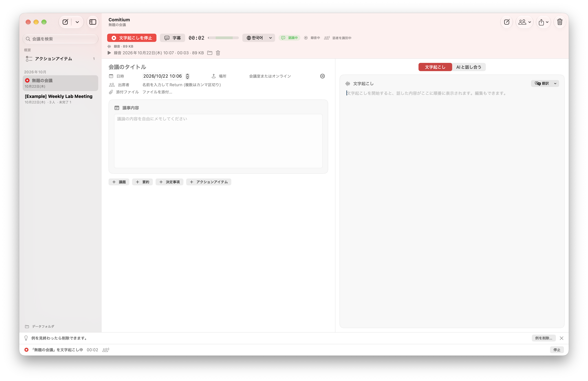Screen dimensions: 588x381
Task: Click the speaker identification status icon
Action: click(x=327, y=38)
